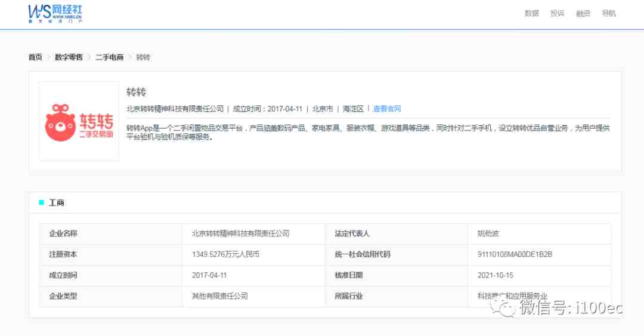
Task: Select the 转转 breadcrumb entry
Action: coord(143,57)
